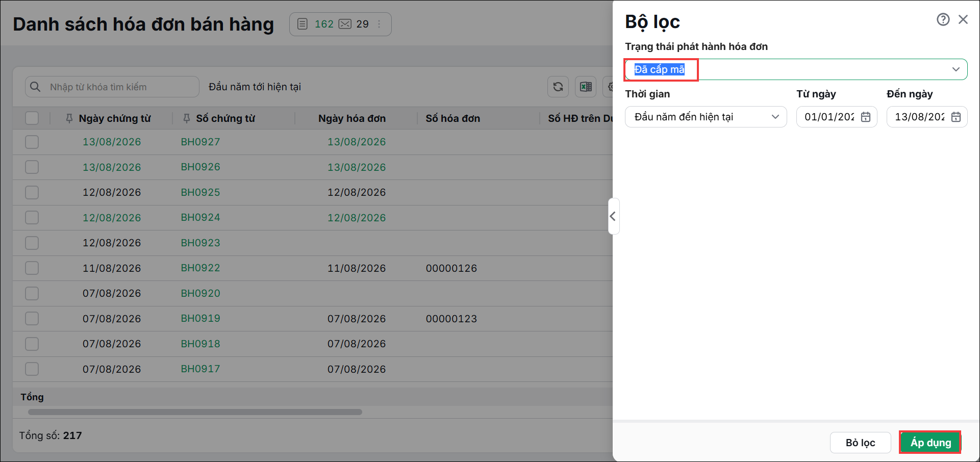Open voucher link BH0922
Viewport: 980px width, 462px height.
200,268
